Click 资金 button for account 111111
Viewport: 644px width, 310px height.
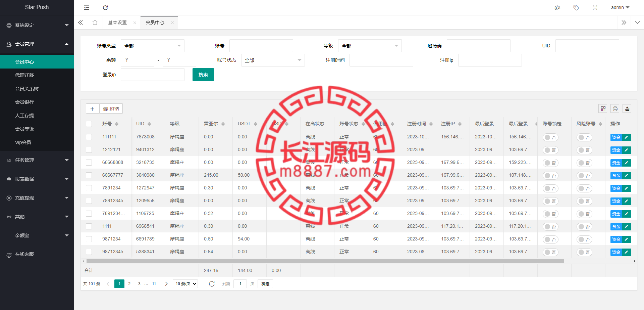tap(616, 137)
